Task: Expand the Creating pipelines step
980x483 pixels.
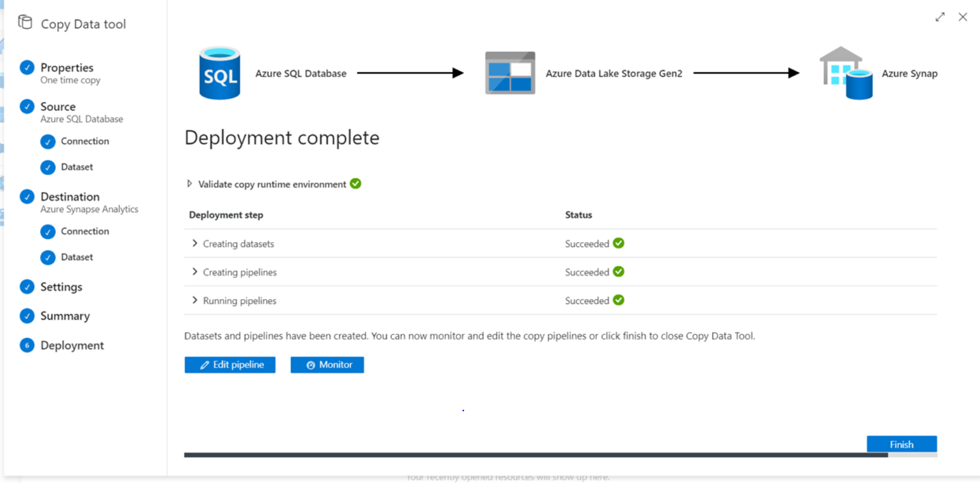Action: point(194,271)
